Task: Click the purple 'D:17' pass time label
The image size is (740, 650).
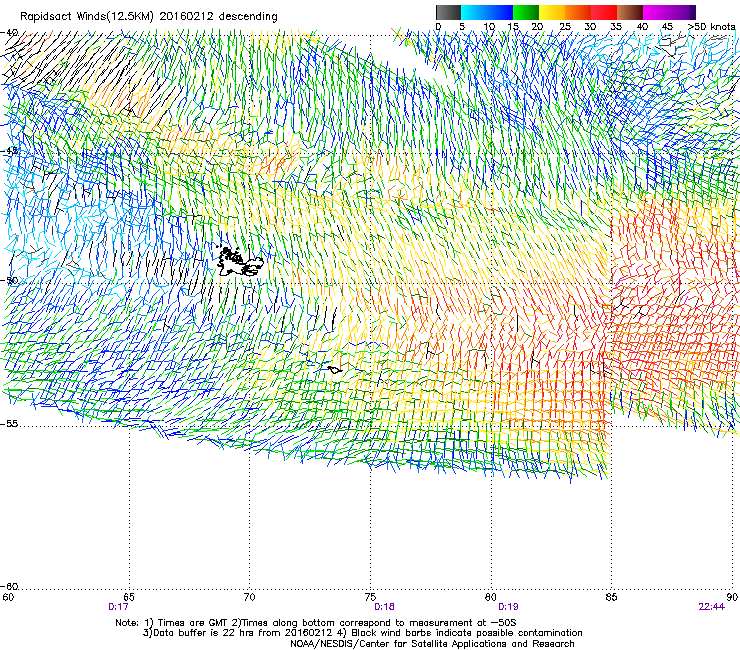Action: point(118,607)
